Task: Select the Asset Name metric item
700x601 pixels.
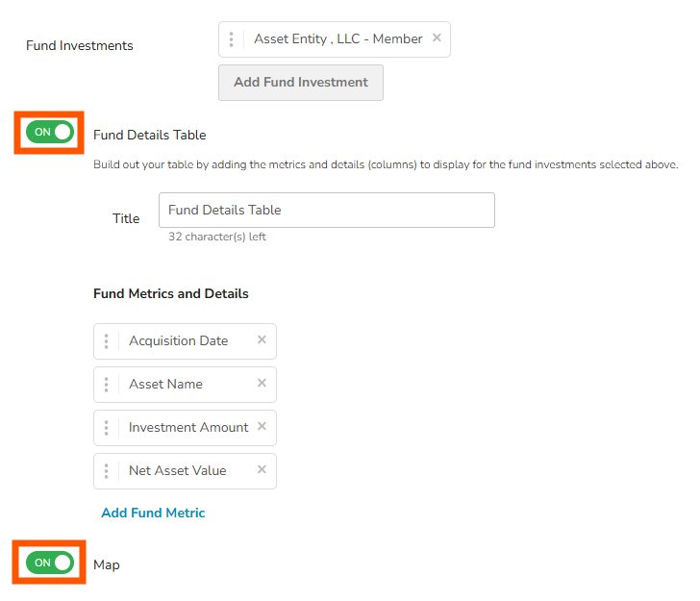Action: [x=165, y=385]
